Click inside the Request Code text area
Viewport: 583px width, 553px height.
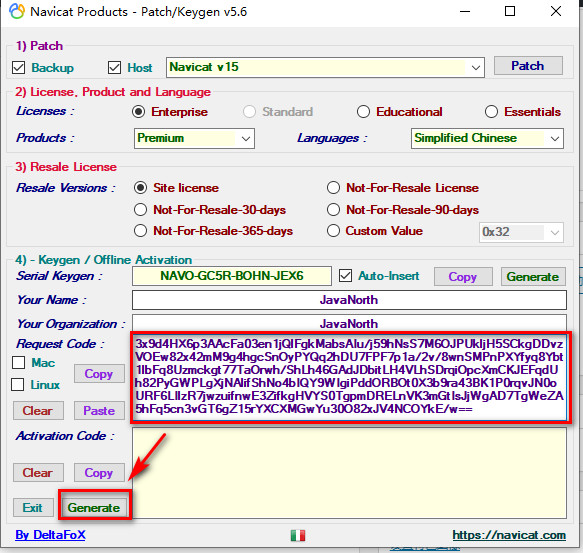pyautogui.click(x=350, y=376)
